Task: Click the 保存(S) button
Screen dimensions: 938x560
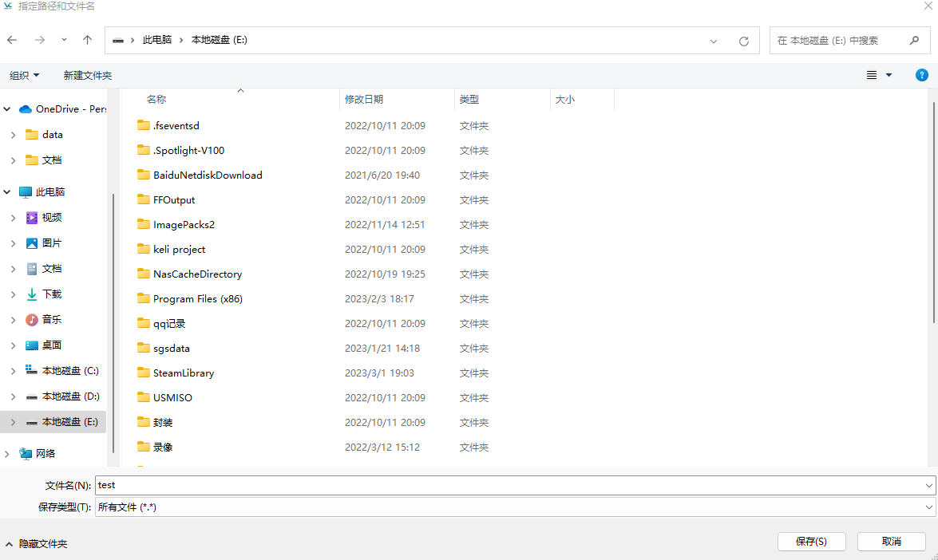Action: 810,542
